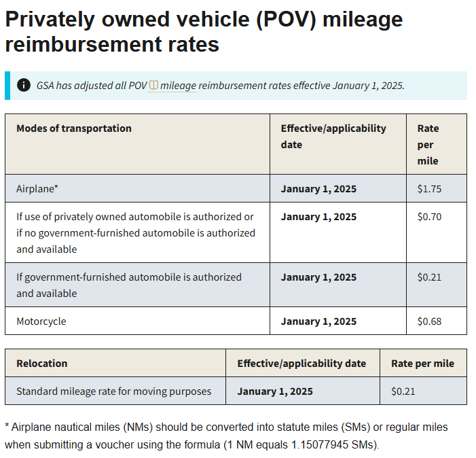Screen dimensions: 476x458
Task: Click the glossary book icon beside mileage
Action: coord(153,86)
